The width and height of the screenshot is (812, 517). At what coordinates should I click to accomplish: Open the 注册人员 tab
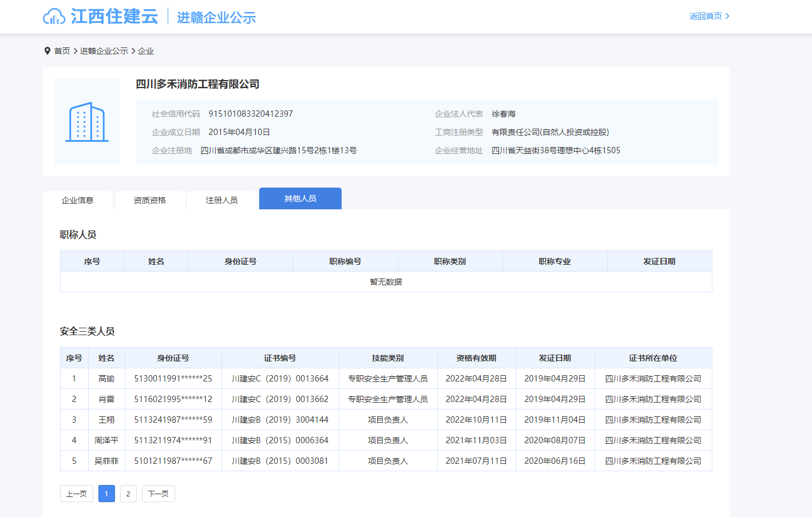(x=221, y=200)
